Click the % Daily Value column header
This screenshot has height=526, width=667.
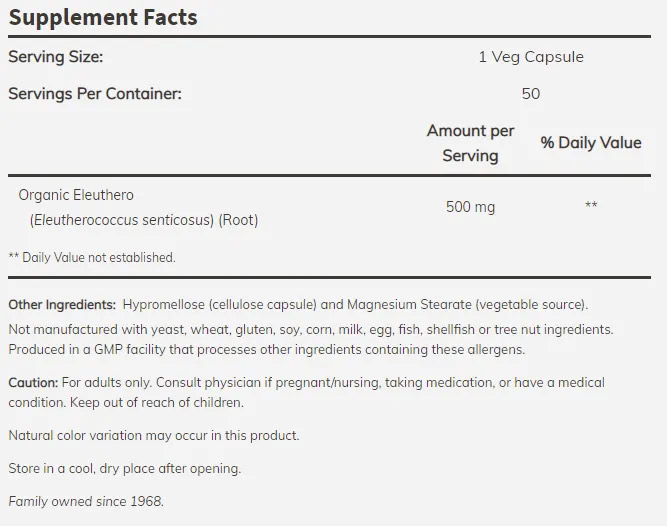(590, 143)
